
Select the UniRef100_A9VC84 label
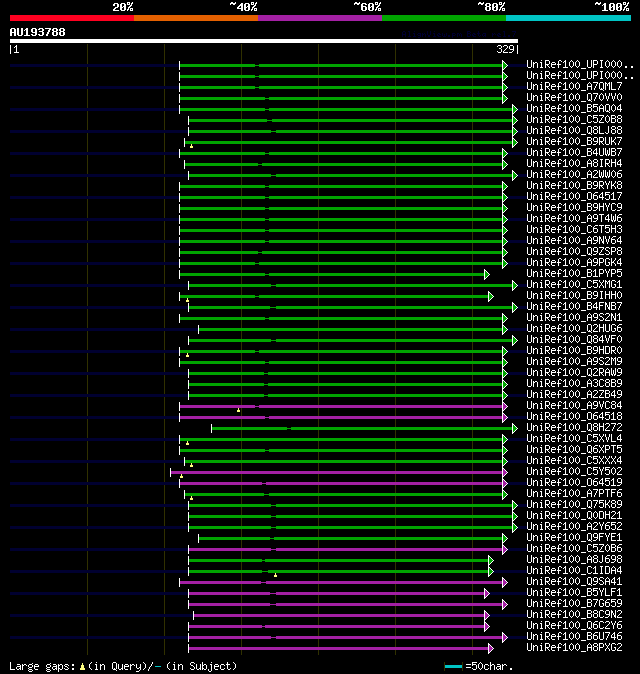tap(574, 406)
